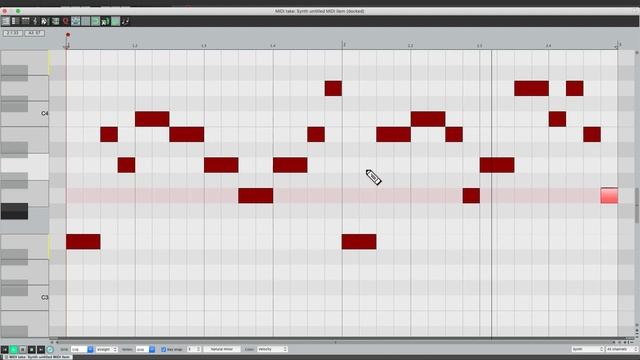
Task: Click the Notes length value field
Action: point(142,349)
